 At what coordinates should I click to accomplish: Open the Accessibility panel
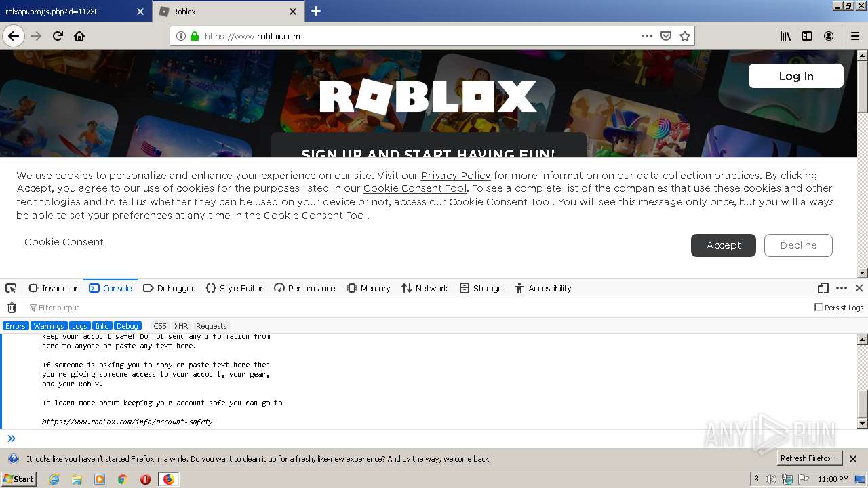542,288
